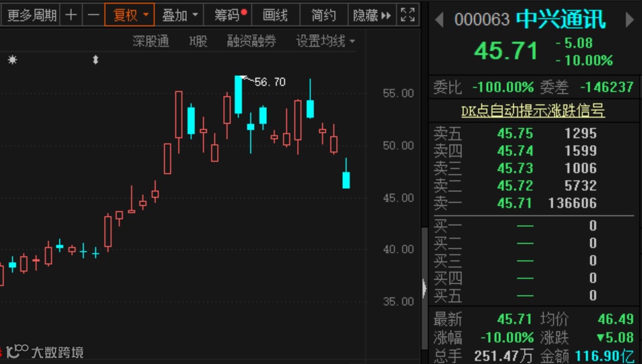The width and height of the screenshot is (642, 364).
Task: Click 卖三 price 45.73
Action: tap(515, 168)
